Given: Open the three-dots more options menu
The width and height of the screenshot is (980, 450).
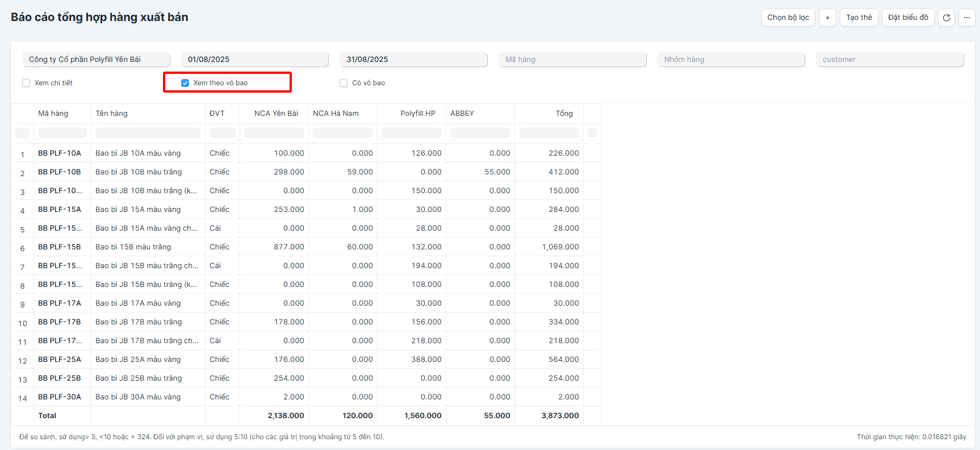Looking at the screenshot, I should pos(967,18).
